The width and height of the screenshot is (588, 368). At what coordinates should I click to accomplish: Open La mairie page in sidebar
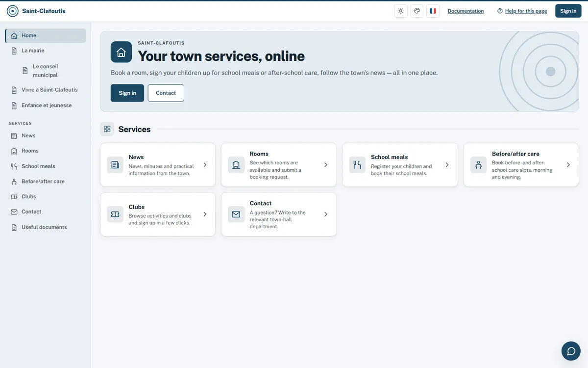point(46,51)
